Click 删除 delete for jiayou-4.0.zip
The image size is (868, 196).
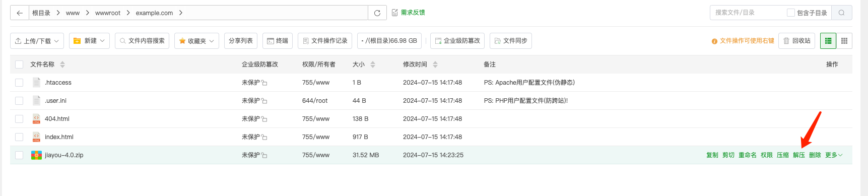click(x=815, y=155)
